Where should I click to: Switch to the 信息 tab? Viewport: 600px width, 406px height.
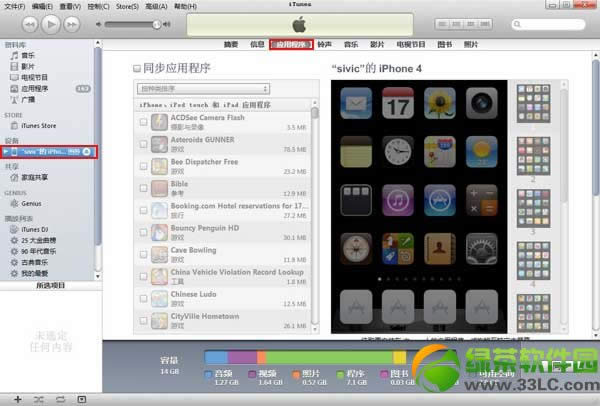tap(257, 44)
